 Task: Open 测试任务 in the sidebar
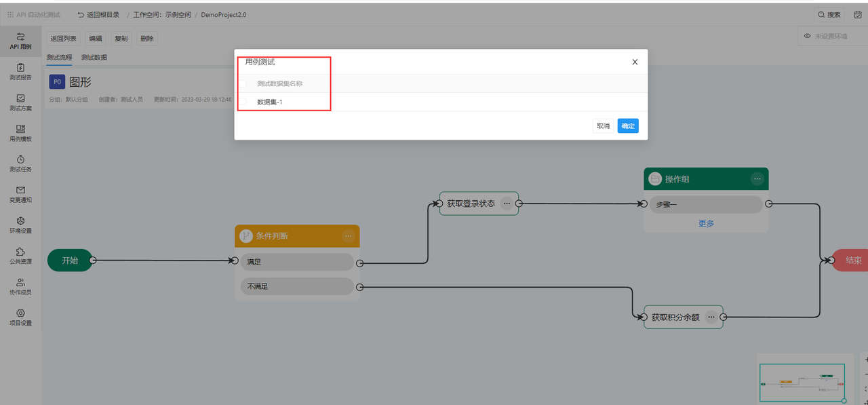(x=20, y=163)
